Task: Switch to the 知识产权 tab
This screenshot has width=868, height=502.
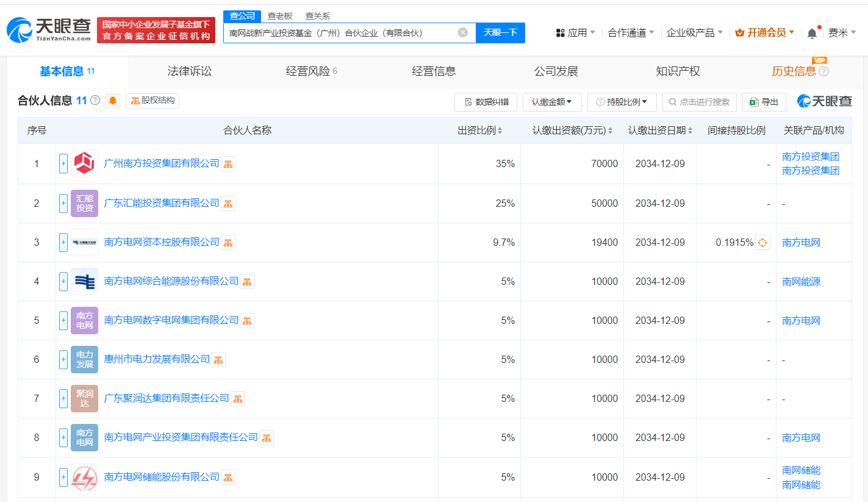Action: coord(678,71)
